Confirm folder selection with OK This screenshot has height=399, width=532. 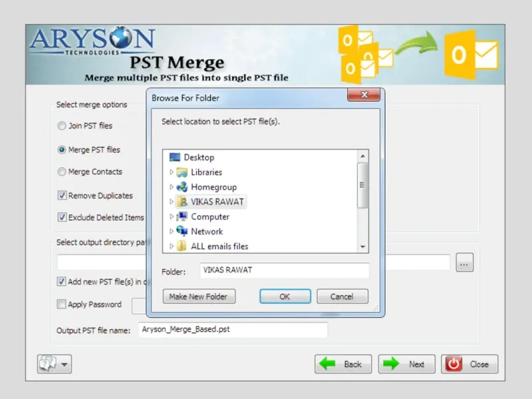click(285, 297)
